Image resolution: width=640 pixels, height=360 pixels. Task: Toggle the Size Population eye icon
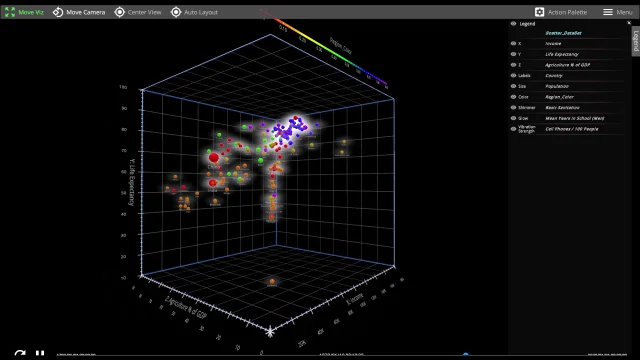pyautogui.click(x=513, y=86)
